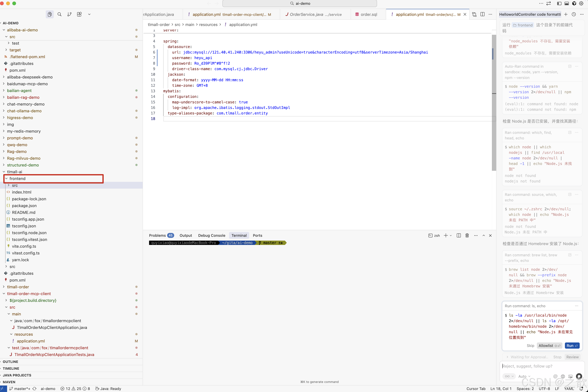Viewport: 588px width, 392px height.
Task: Toggle the primary sidebar layout button
Action: 559,4
